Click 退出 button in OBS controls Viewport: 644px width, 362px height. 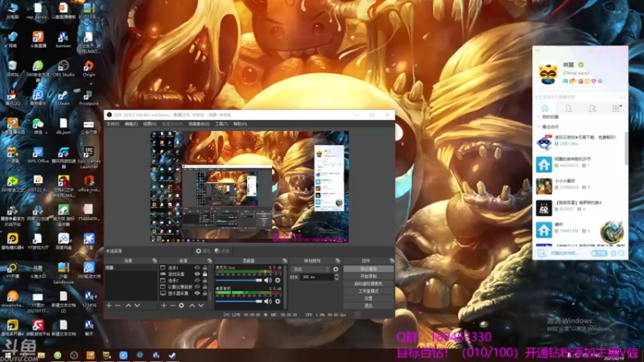(369, 306)
